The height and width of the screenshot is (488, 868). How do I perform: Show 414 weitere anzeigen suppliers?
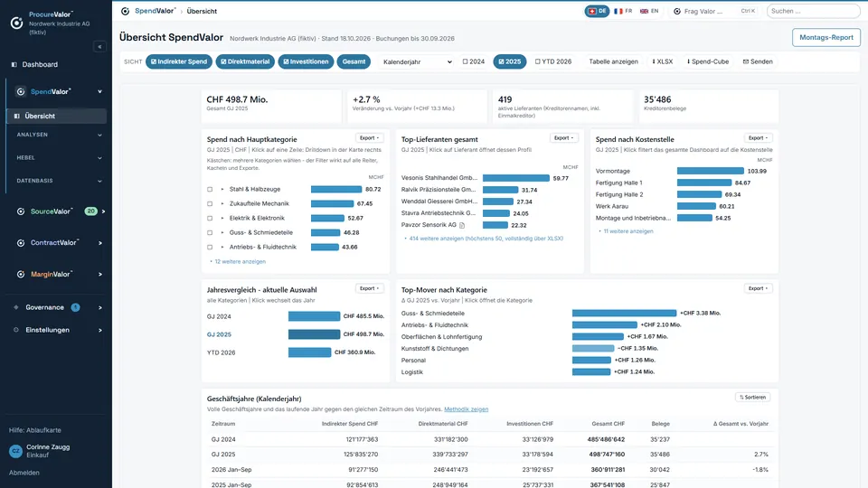pyautogui.click(x=486, y=239)
